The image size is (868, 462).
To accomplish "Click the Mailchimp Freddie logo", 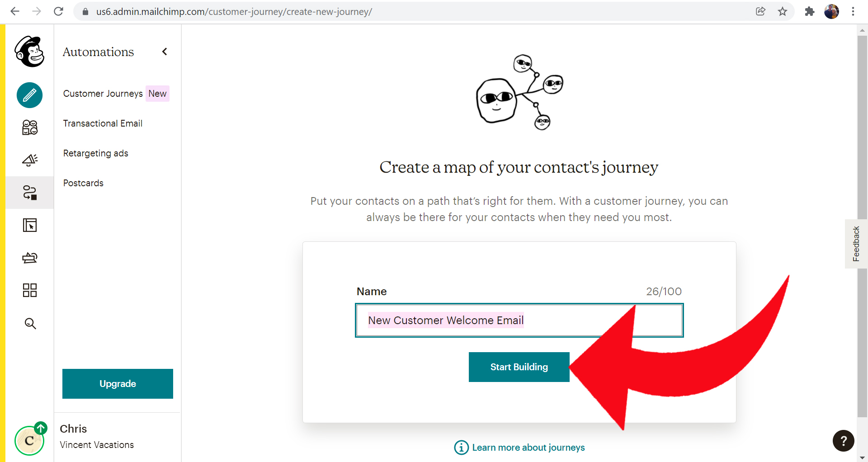I will [x=30, y=52].
